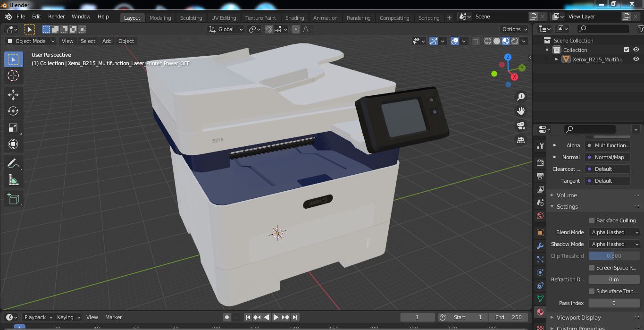Choose the Move tool

click(13, 95)
